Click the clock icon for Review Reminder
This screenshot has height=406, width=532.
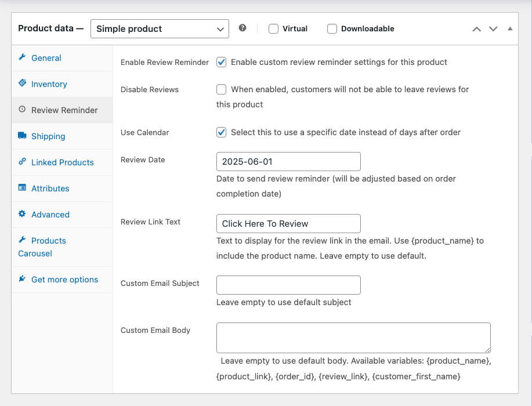coord(22,110)
